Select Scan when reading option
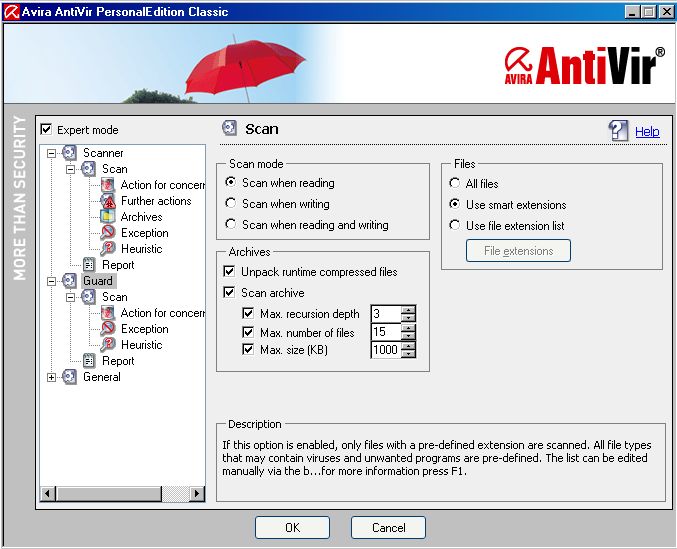 (231, 182)
